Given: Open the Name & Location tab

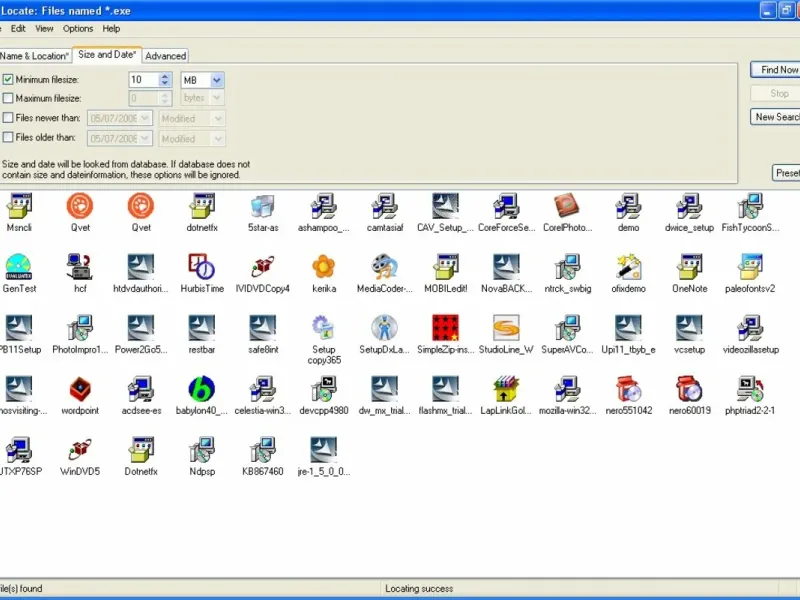Looking at the screenshot, I should (34, 56).
